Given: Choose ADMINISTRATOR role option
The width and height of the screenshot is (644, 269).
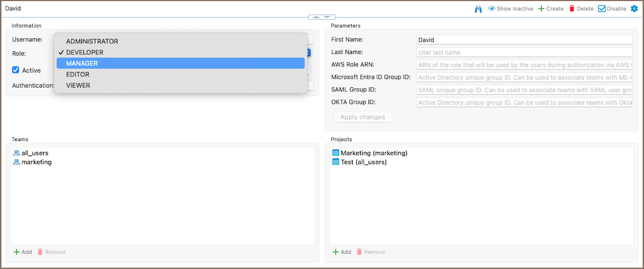Looking at the screenshot, I should coord(91,41).
